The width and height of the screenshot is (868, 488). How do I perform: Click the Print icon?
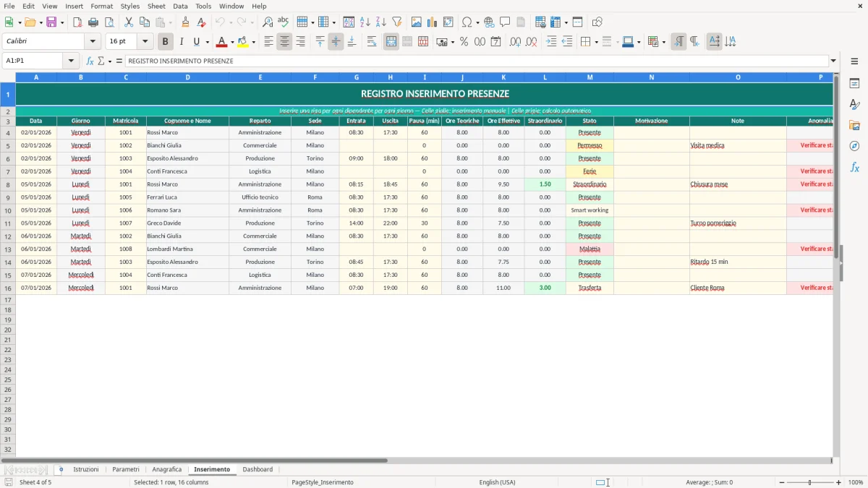pyautogui.click(x=93, y=22)
